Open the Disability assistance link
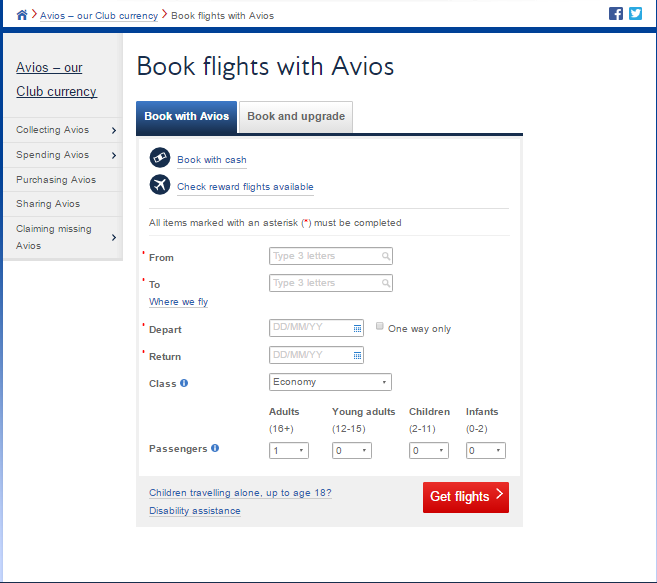 194,511
